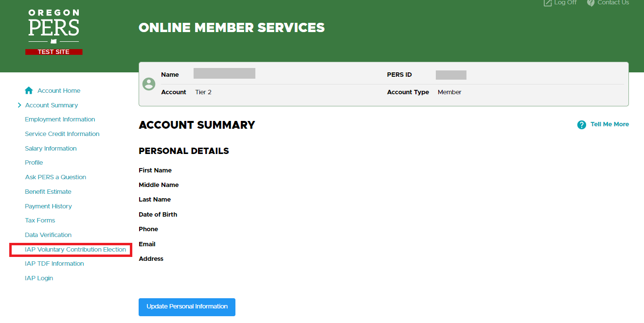This screenshot has height=323, width=644.
Task: Select Profile from the sidebar
Action: coord(34,163)
